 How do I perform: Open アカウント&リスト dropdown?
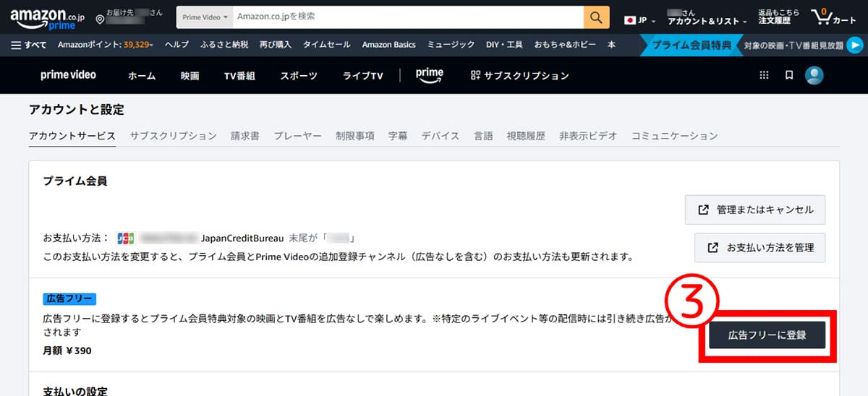tap(707, 17)
